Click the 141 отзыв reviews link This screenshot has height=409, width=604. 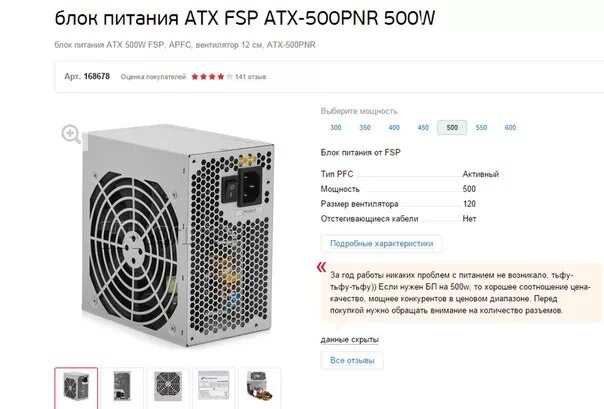pos(250,77)
